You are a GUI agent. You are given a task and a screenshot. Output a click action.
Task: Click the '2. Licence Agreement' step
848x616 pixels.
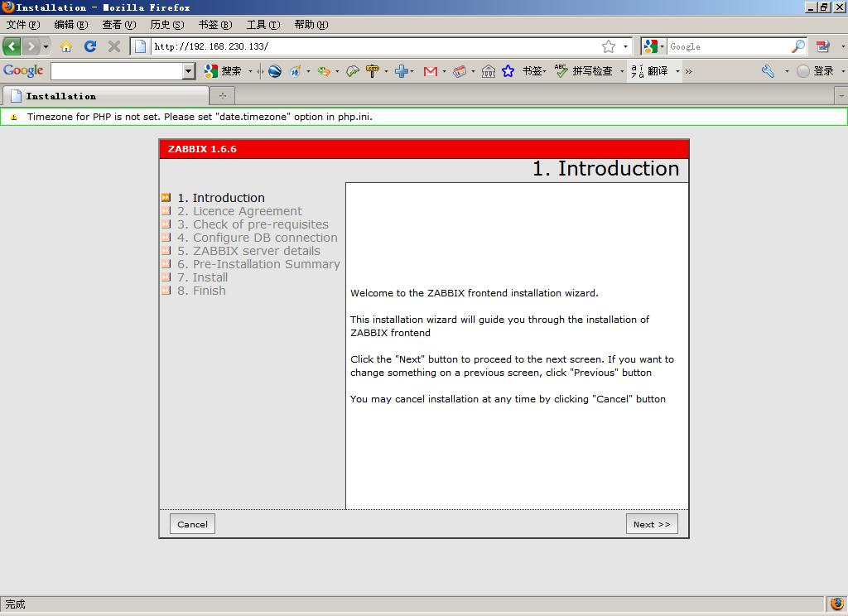click(239, 211)
